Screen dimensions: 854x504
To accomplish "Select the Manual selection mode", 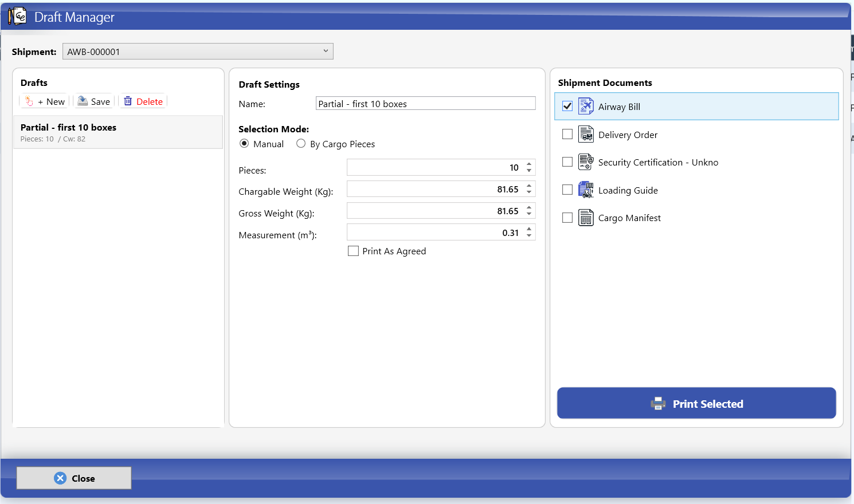I will (x=244, y=144).
